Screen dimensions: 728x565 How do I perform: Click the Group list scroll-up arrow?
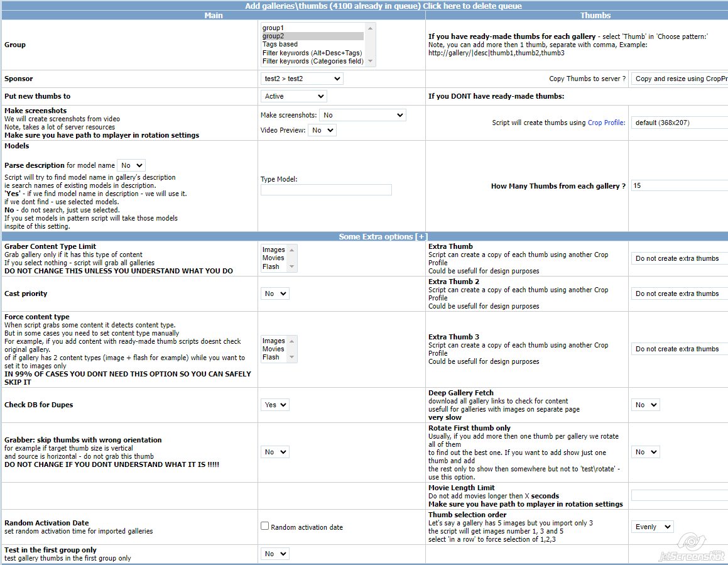click(x=370, y=28)
